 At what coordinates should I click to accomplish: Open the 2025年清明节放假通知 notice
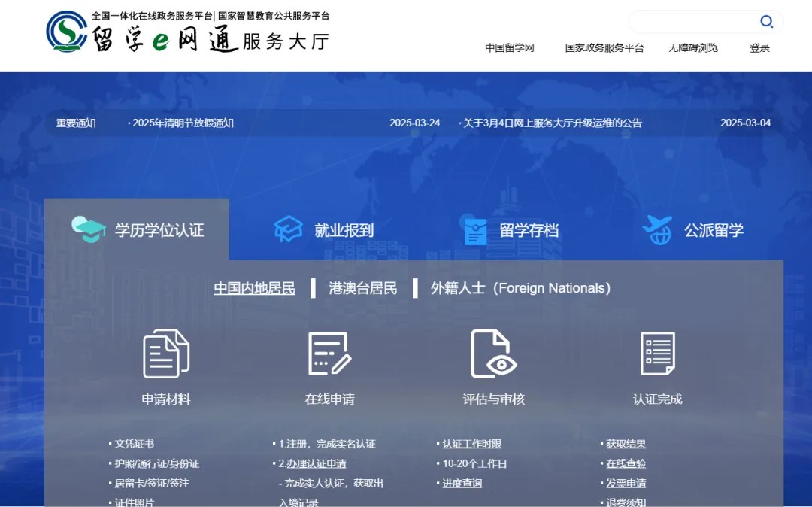tap(183, 123)
